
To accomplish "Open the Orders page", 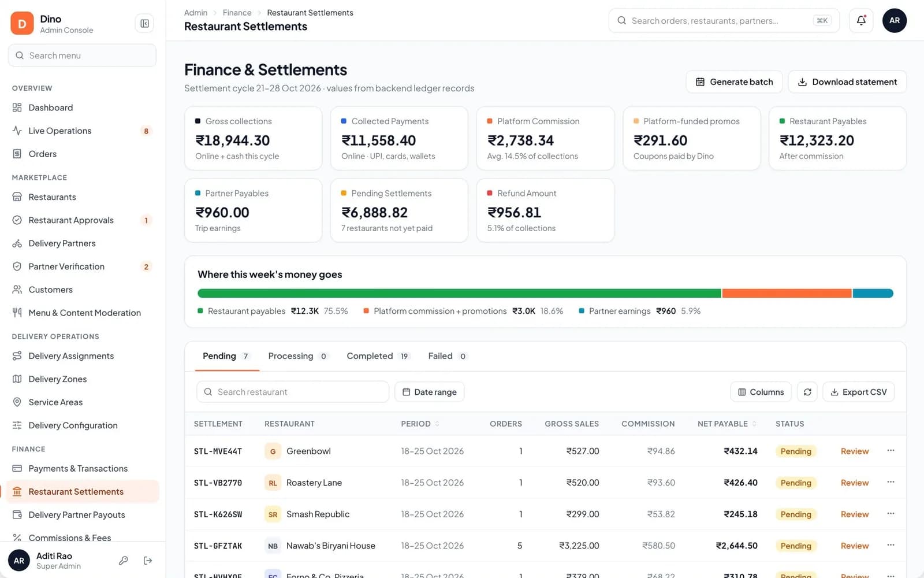I will click(x=82, y=154).
